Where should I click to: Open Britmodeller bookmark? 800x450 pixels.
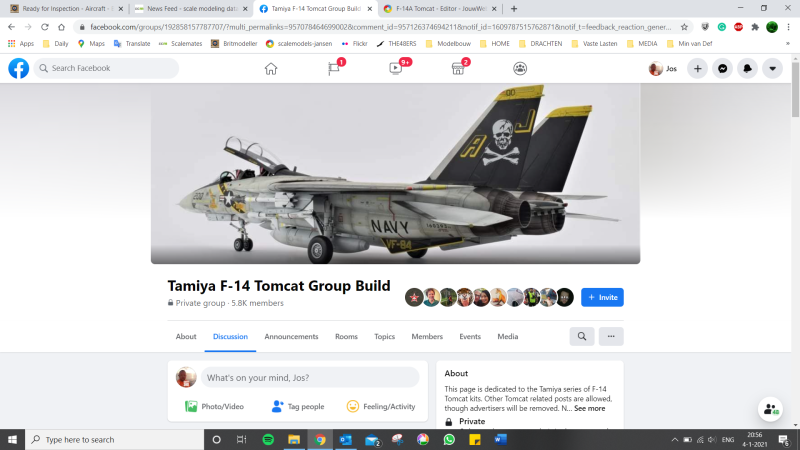click(234, 44)
